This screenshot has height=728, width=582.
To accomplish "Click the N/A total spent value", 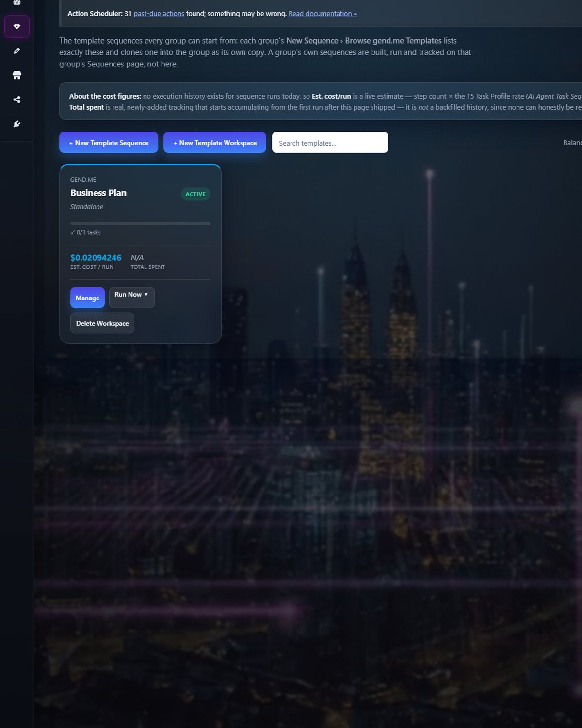I will click(x=137, y=258).
